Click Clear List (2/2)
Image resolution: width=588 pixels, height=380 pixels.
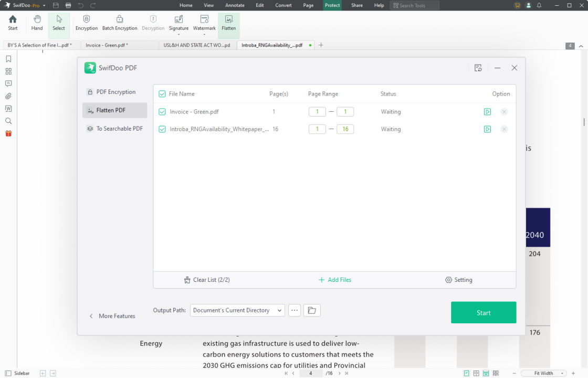207,280
